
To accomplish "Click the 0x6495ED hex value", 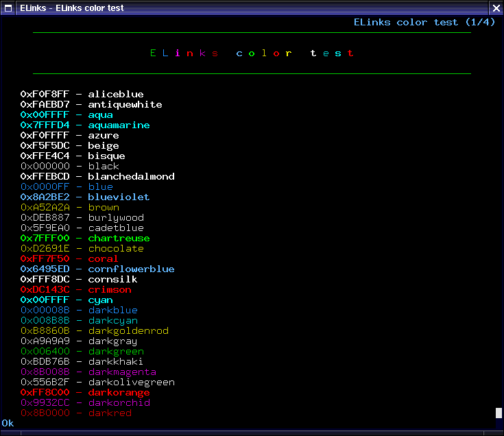I will 45,269.
